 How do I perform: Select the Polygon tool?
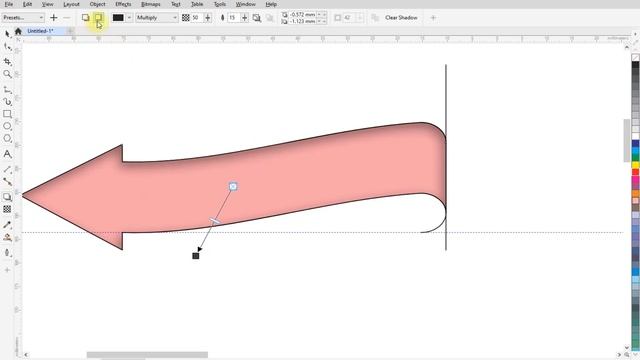click(x=7, y=138)
